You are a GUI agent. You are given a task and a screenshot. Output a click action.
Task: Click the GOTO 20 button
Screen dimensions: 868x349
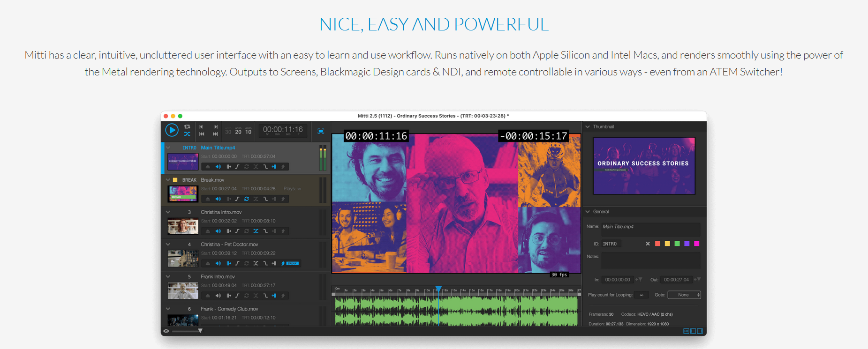[x=238, y=131]
